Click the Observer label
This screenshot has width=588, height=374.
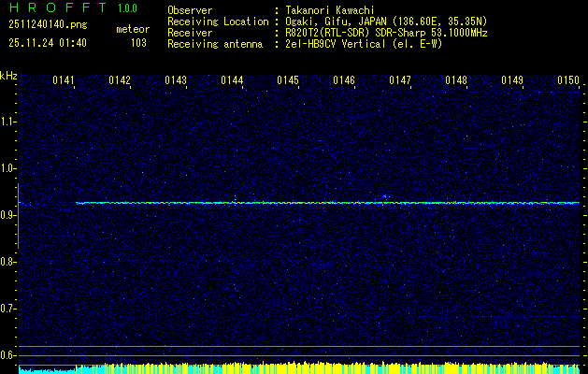[x=190, y=10]
